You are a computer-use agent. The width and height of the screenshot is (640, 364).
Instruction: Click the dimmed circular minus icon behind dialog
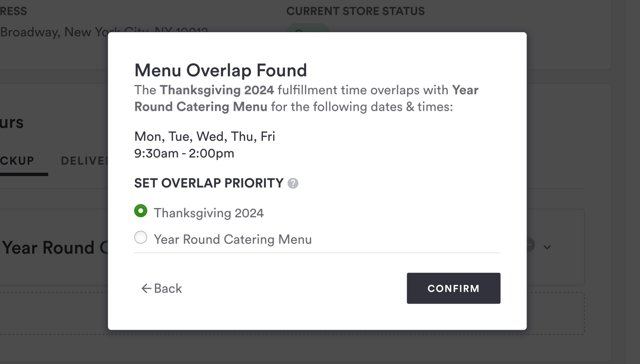530,244
